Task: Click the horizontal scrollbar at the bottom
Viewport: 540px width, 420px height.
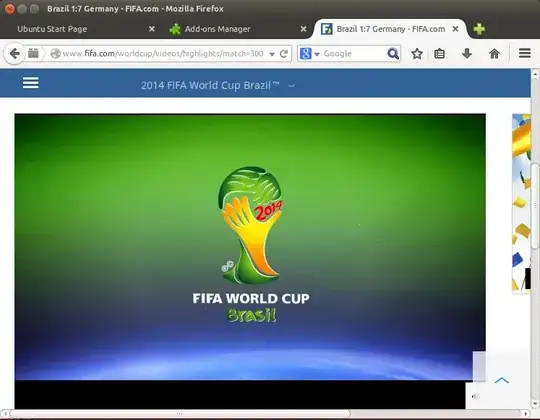Action: [180, 413]
